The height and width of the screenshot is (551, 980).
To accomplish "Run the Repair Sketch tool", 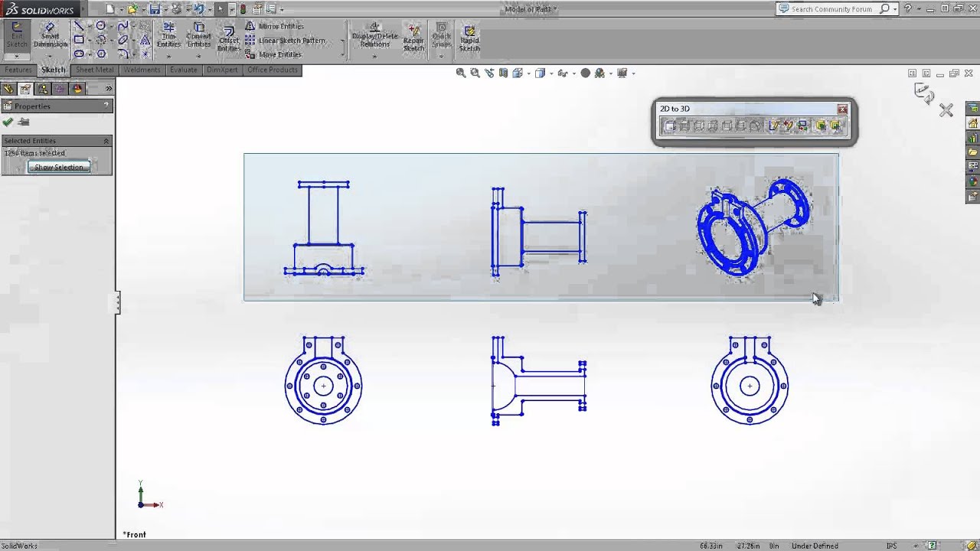I will point(413,37).
